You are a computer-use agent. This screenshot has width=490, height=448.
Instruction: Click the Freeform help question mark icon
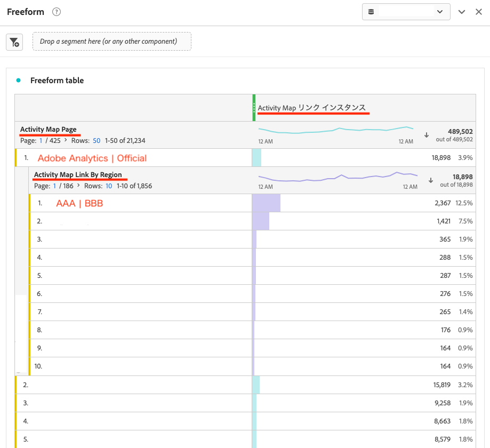[x=57, y=12]
